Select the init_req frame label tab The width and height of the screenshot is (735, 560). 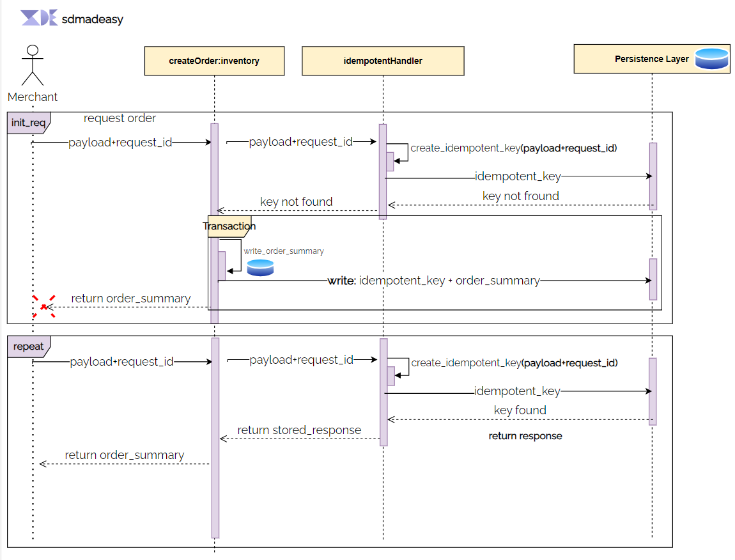point(28,122)
